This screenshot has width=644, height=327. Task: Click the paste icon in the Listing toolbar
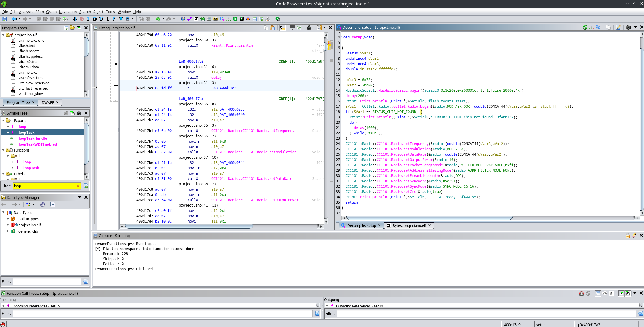272,28
